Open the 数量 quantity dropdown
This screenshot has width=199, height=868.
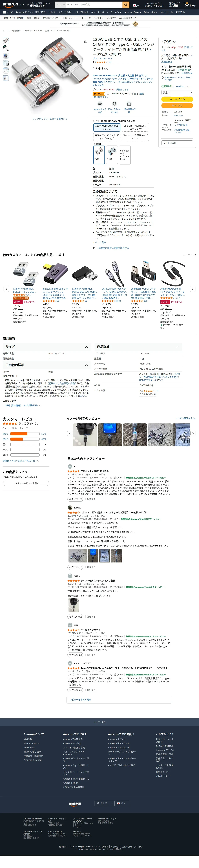(x=177, y=92)
